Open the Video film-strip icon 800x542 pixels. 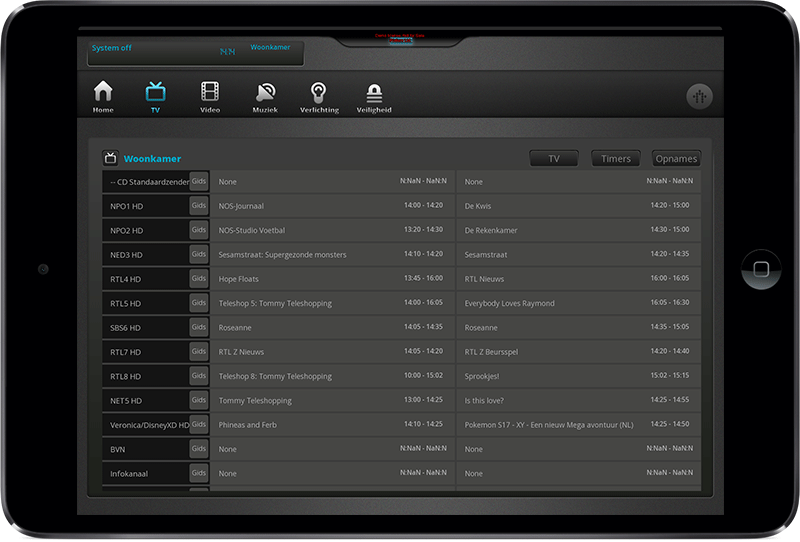click(209, 93)
